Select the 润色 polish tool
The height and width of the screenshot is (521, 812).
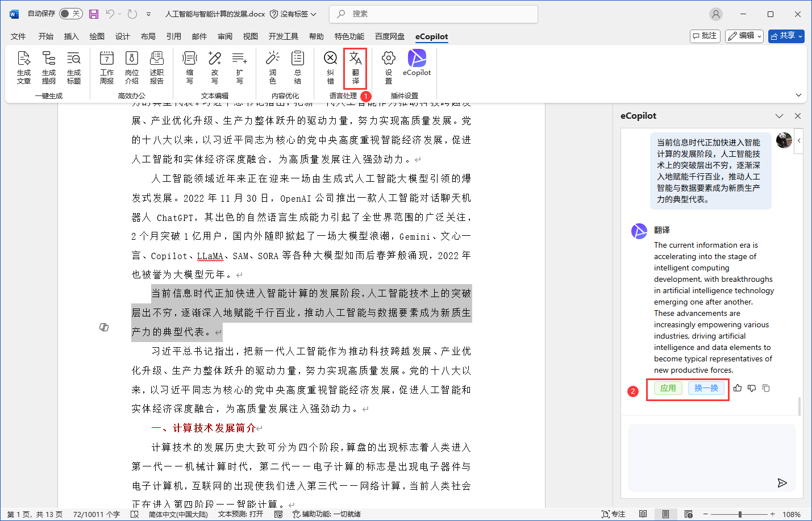coord(273,67)
